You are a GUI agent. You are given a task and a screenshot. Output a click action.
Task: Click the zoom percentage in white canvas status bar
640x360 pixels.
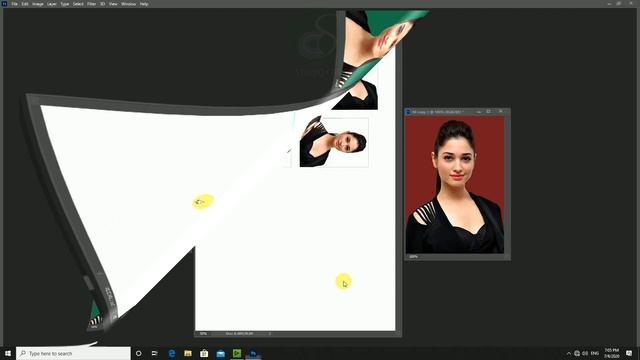point(203,334)
